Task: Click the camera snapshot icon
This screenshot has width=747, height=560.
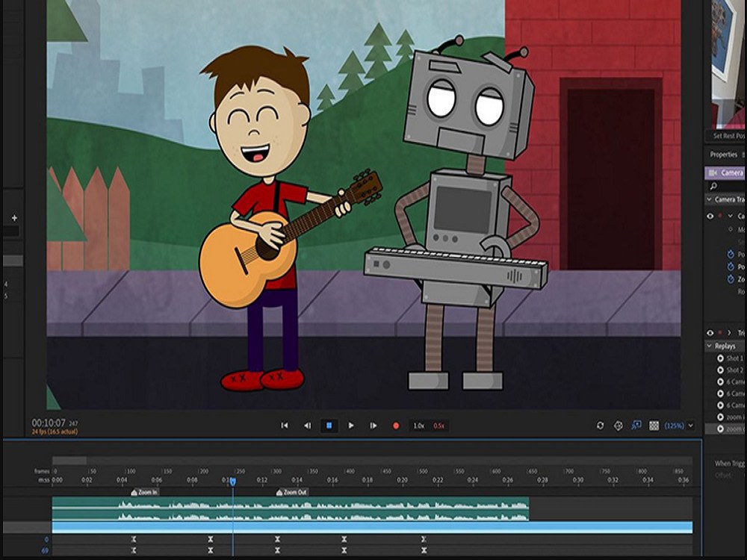Action: (x=637, y=426)
